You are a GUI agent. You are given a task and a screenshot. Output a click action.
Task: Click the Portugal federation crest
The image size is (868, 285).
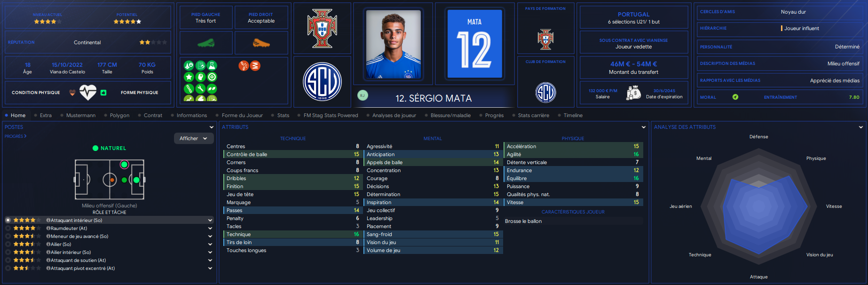[322, 29]
